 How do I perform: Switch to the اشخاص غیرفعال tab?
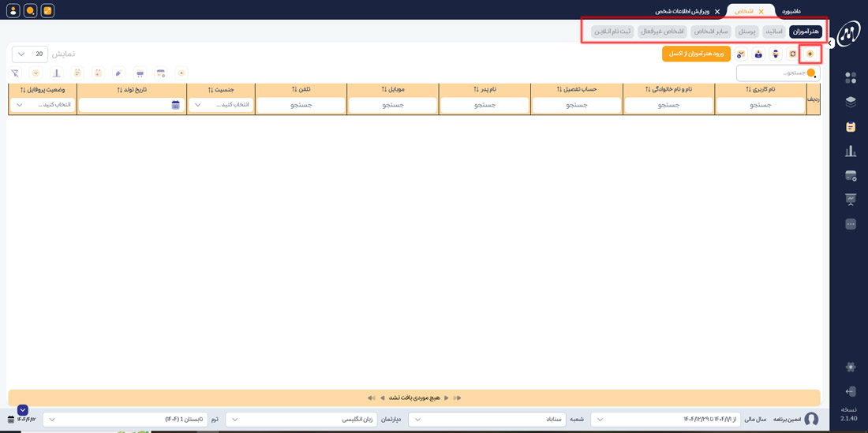pos(662,32)
